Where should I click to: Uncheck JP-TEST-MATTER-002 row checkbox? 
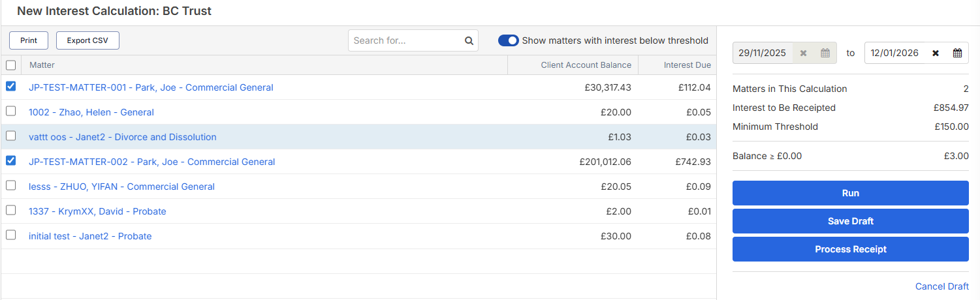point(10,161)
